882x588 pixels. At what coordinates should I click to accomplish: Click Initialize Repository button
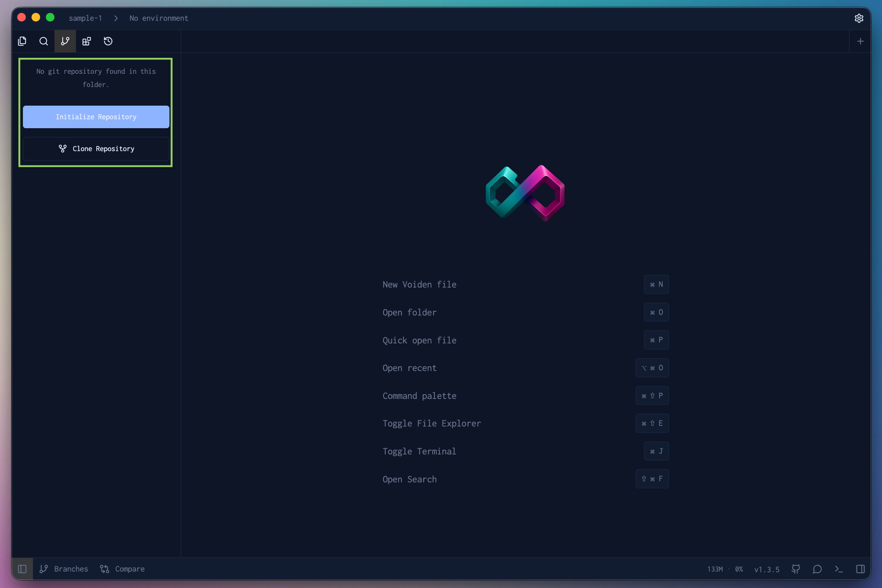96,117
